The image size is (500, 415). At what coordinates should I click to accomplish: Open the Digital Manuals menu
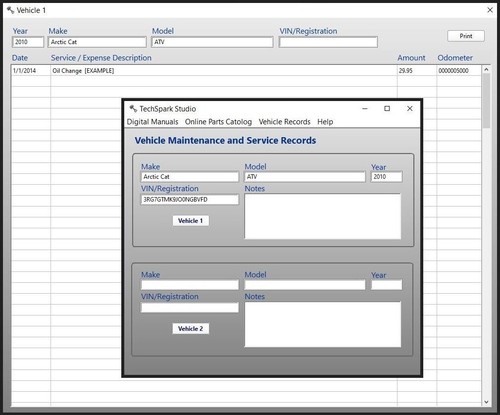click(x=152, y=122)
